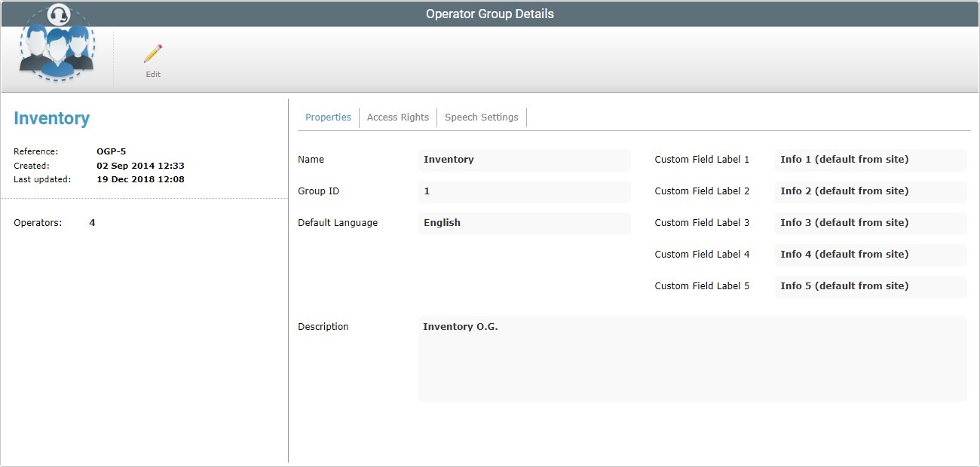
Task: Click the Inventory group title heading
Action: [51, 118]
